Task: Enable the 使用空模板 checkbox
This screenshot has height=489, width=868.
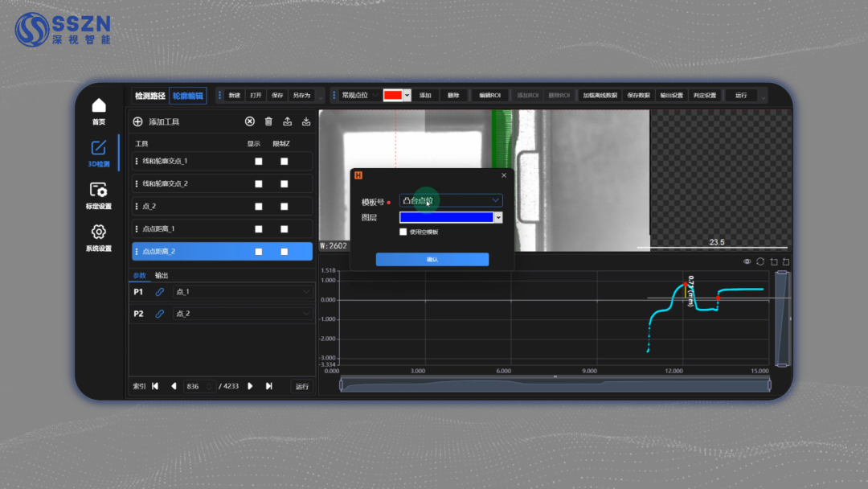Action: [403, 232]
